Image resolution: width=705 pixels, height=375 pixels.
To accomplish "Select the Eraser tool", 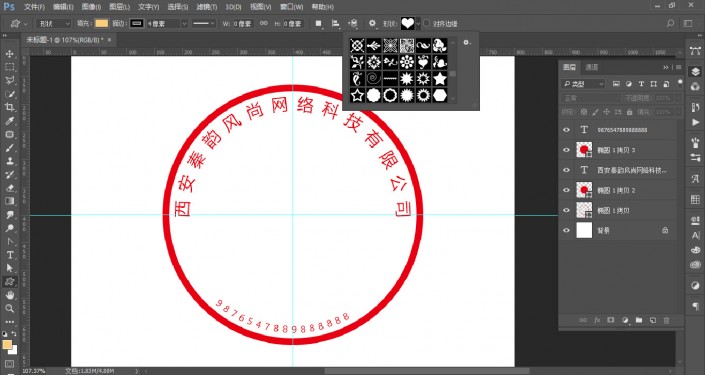I will coord(9,188).
